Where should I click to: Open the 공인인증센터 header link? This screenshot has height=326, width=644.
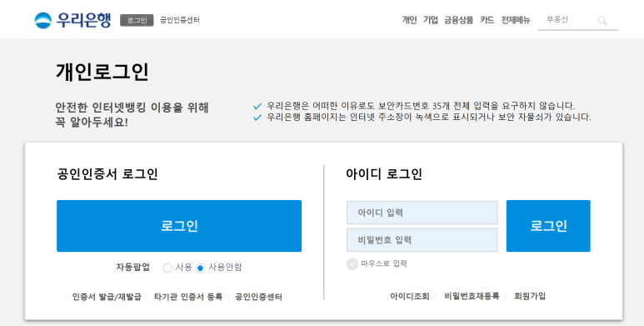180,20
